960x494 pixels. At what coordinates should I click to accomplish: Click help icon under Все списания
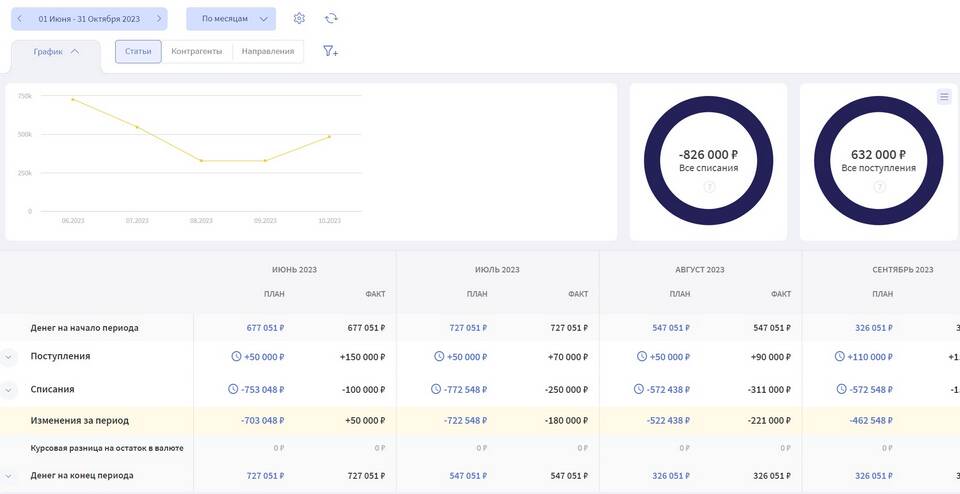[709, 187]
